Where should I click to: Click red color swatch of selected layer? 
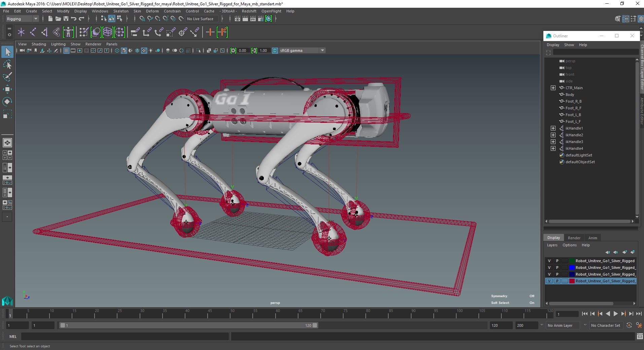pyautogui.click(x=572, y=281)
